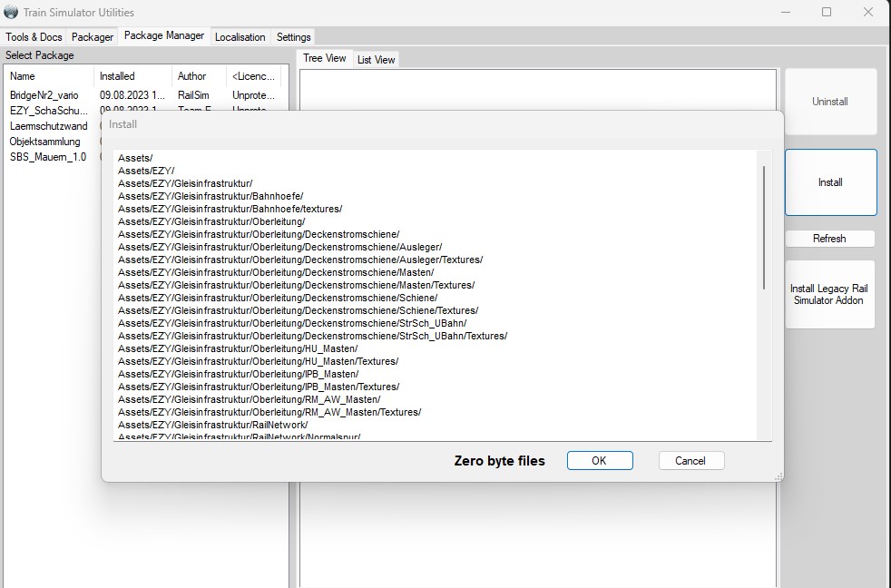Click the HU_Masten/Textures/ line
Viewport: 891px width, 588px height.
click(258, 361)
